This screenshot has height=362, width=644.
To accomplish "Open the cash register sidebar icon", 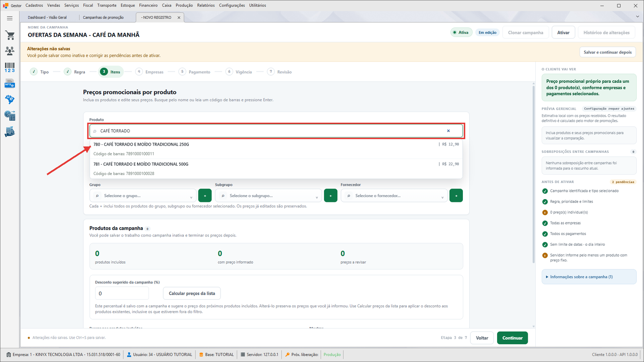I will point(10,132).
